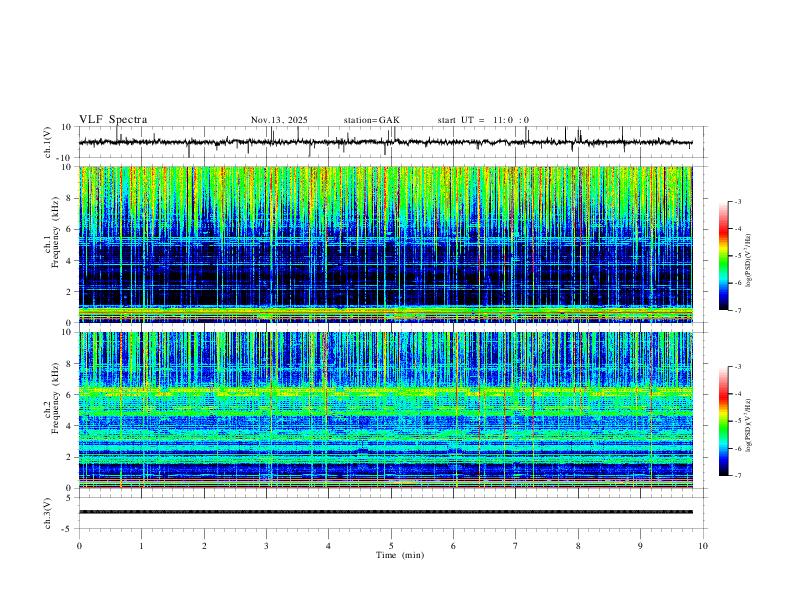
Task: Click the "-10" tick on the ch.1(V) axis
Action: 66,158
